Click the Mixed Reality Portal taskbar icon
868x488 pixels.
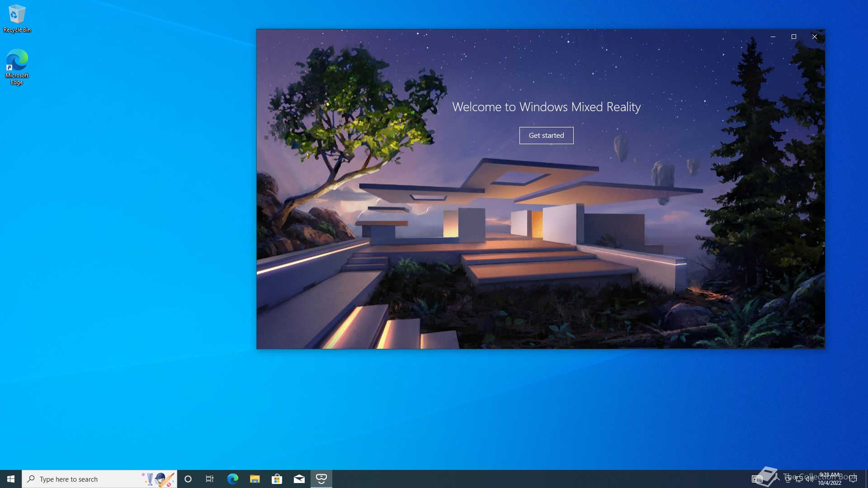(321, 479)
